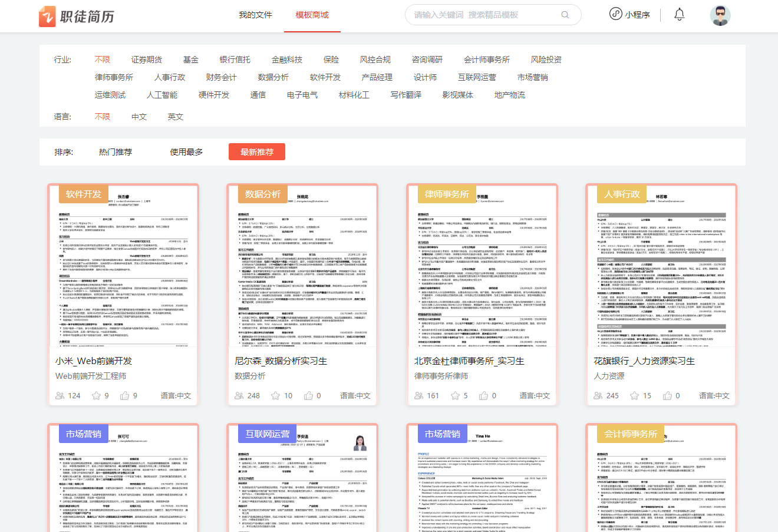Favorite the 尼尔森_数据分析实习生 template

(275, 395)
